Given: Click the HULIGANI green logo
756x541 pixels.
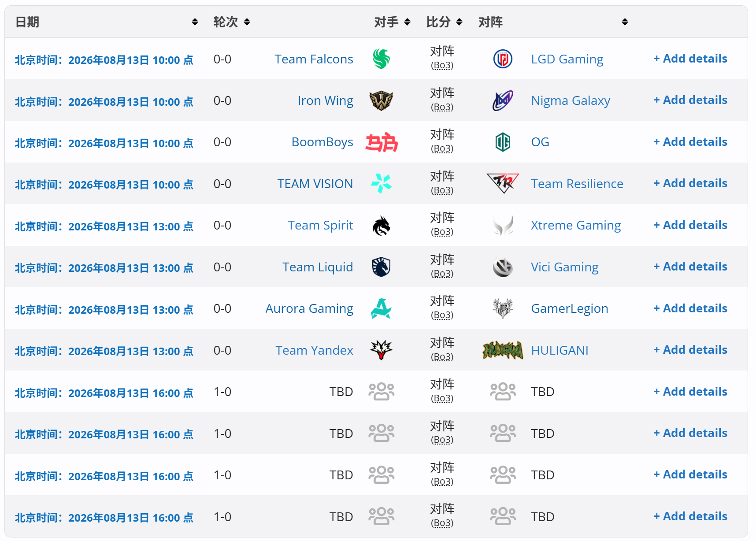Looking at the screenshot, I should point(503,350).
